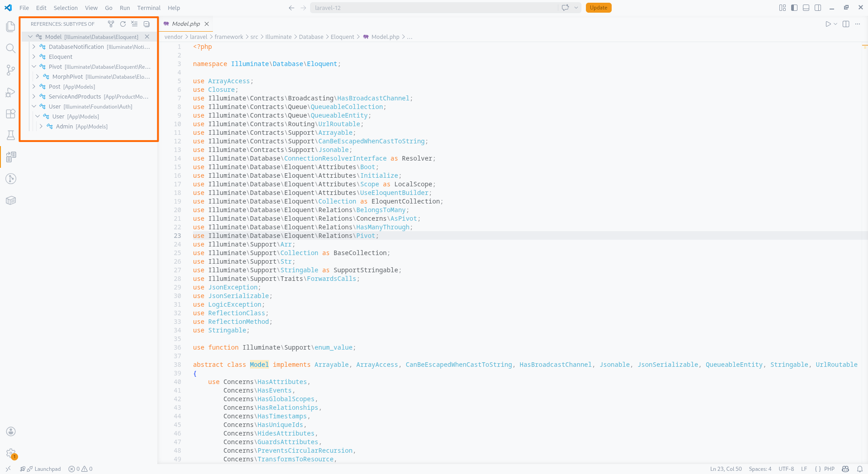
Task: Open the Edit menu
Action: 41,8
